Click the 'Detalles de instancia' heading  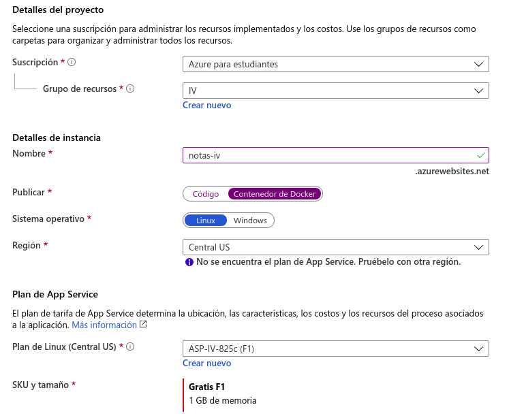coord(57,138)
